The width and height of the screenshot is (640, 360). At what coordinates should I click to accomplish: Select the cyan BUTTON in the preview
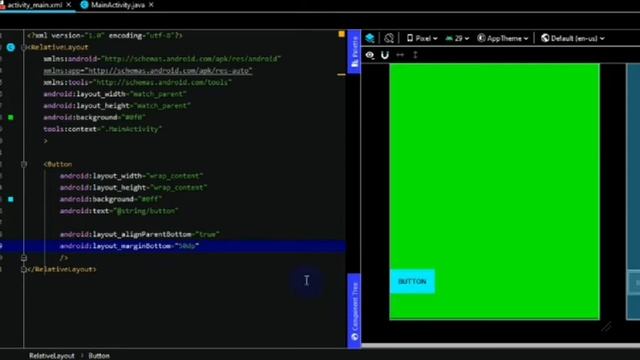(x=412, y=281)
